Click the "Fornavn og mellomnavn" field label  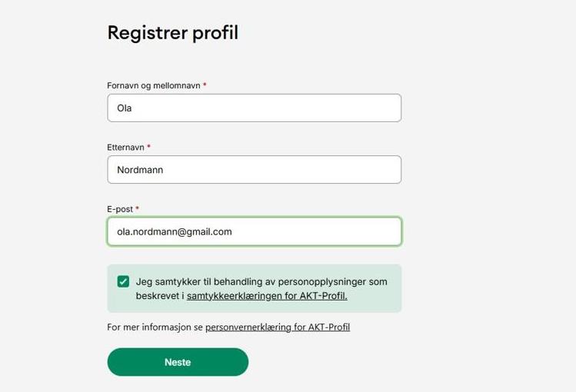(x=154, y=85)
